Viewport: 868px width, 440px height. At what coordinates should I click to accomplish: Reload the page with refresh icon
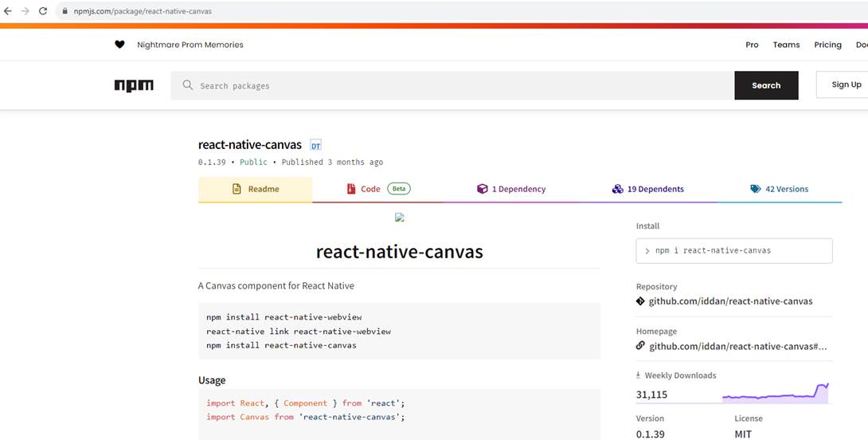point(43,11)
